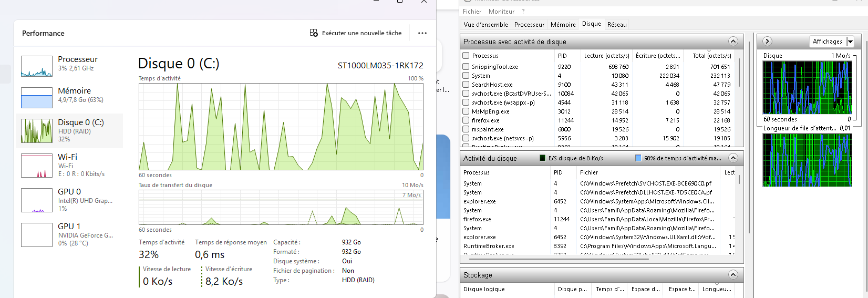This screenshot has height=298, width=868.
Task: Sort by Lecture (octets/s) column header
Action: point(606,56)
